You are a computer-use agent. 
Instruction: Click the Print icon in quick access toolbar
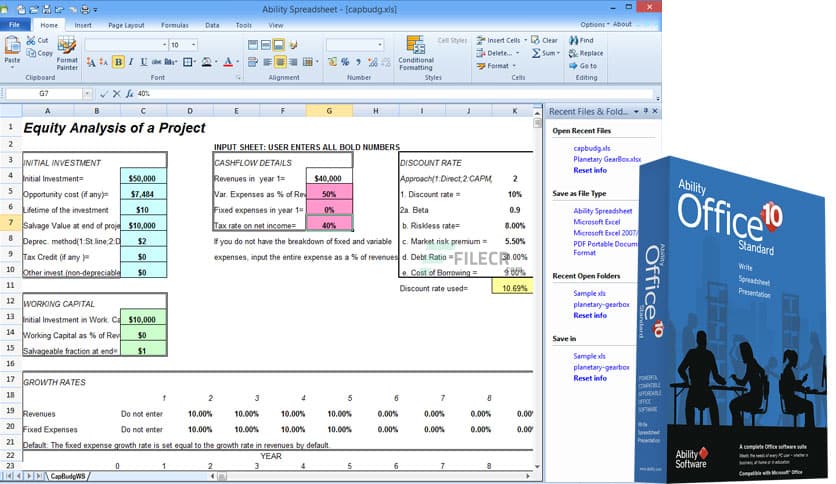(x=85, y=10)
